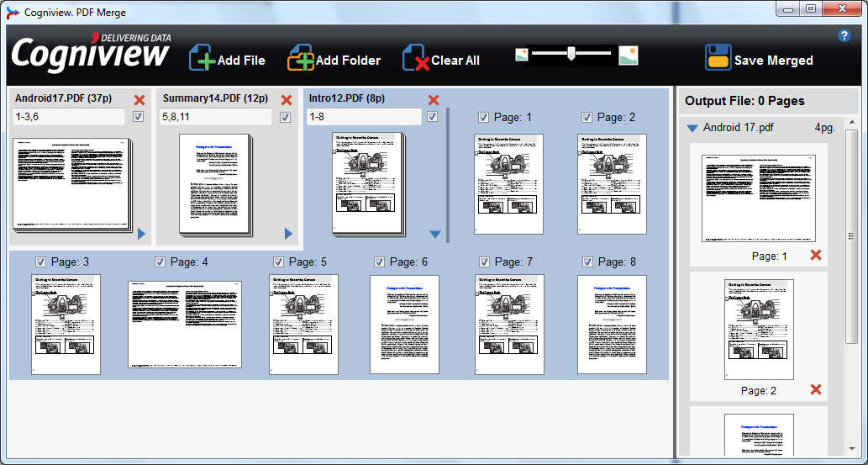The width and height of the screenshot is (868, 465).
Task: Select output panel Page: 2 thumbnail
Action: (759, 330)
